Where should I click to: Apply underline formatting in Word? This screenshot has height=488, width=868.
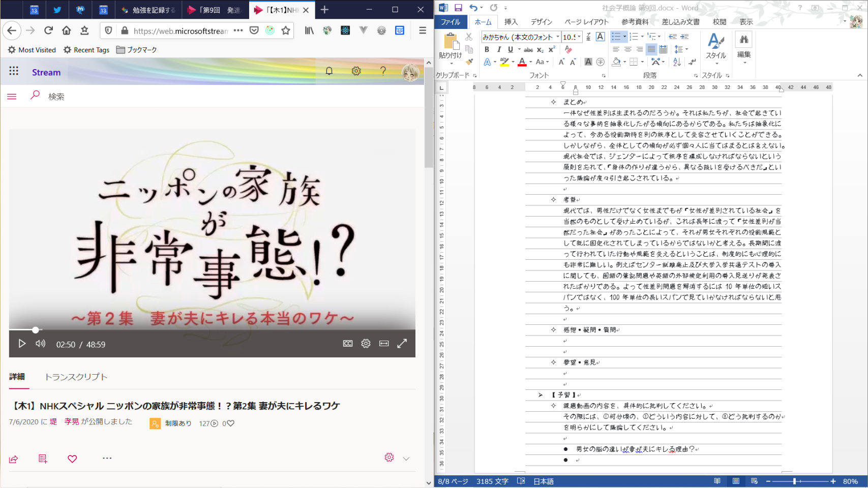tap(510, 49)
